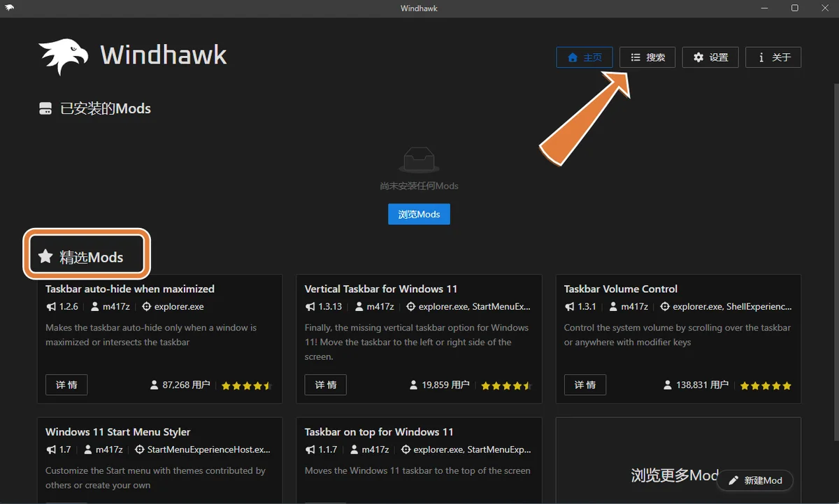
Task: Click star rating of Taskbar Volume Control
Action: click(766, 385)
